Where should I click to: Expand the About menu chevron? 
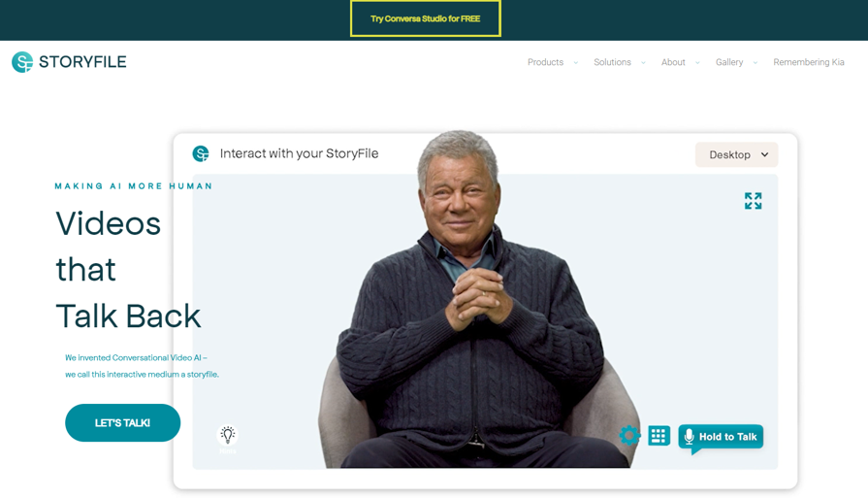tap(697, 62)
